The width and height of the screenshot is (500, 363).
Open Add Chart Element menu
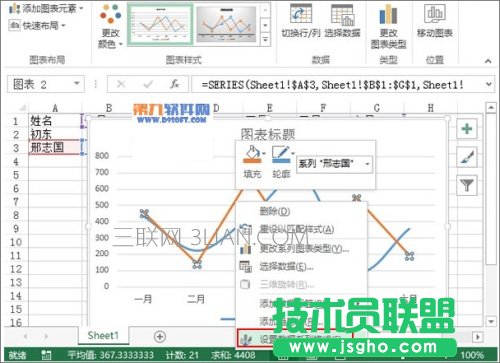pos(46,8)
